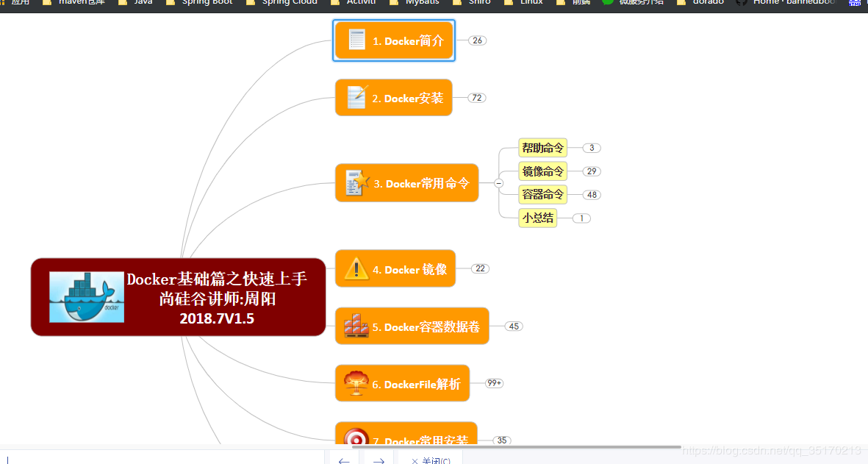Click the pencil icon on the Docker安装 node
The width and height of the screenshot is (868, 464).
coord(356,97)
